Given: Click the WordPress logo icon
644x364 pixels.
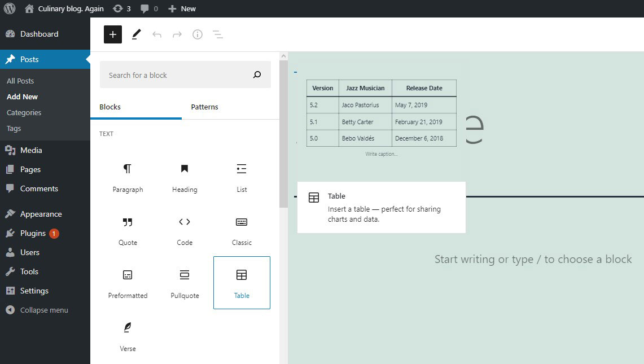Looking at the screenshot, I should tap(10, 8).
